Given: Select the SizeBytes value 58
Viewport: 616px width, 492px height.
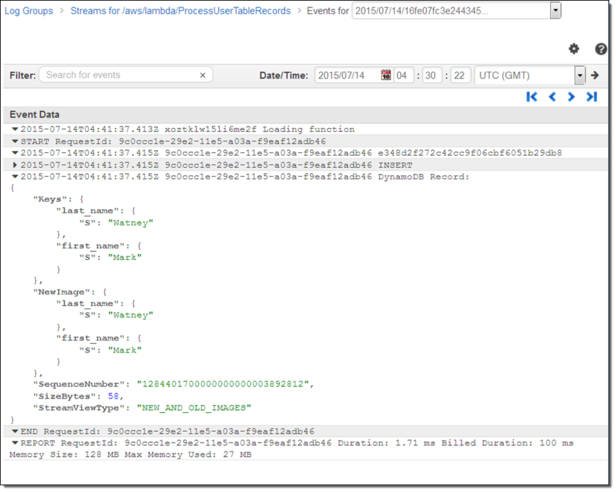Looking at the screenshot, I should point(113,396).
